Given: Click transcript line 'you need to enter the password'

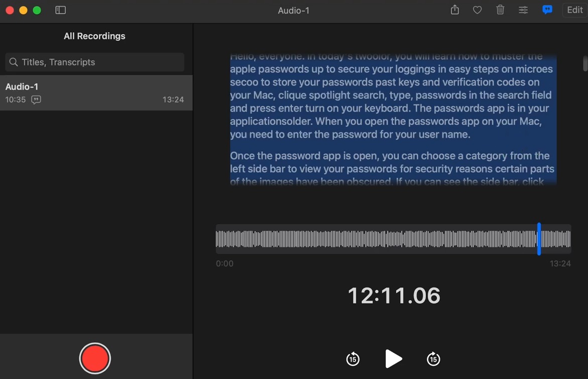Looking at the screenshot, I should coord(350,134).
